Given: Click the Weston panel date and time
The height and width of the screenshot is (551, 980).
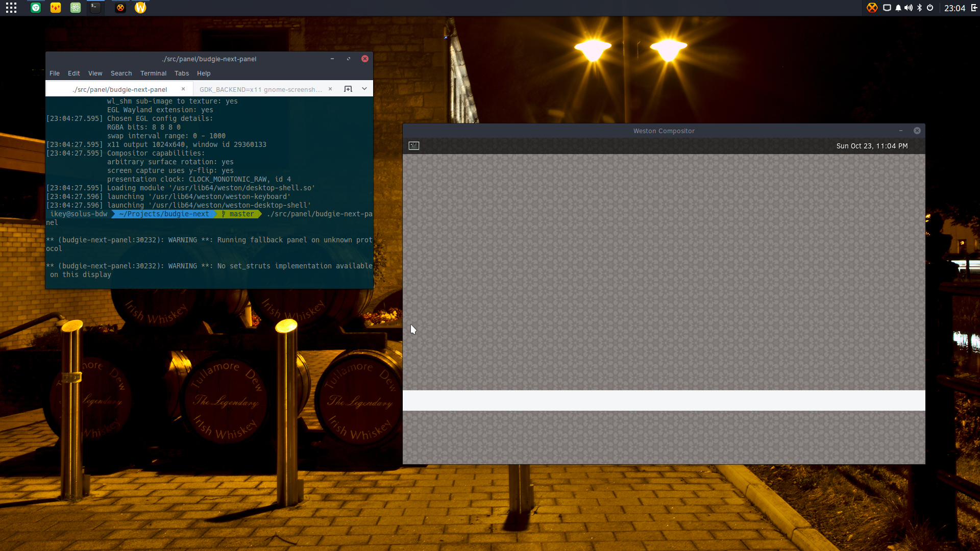Looking at the screenshot, I should (872, 146).
